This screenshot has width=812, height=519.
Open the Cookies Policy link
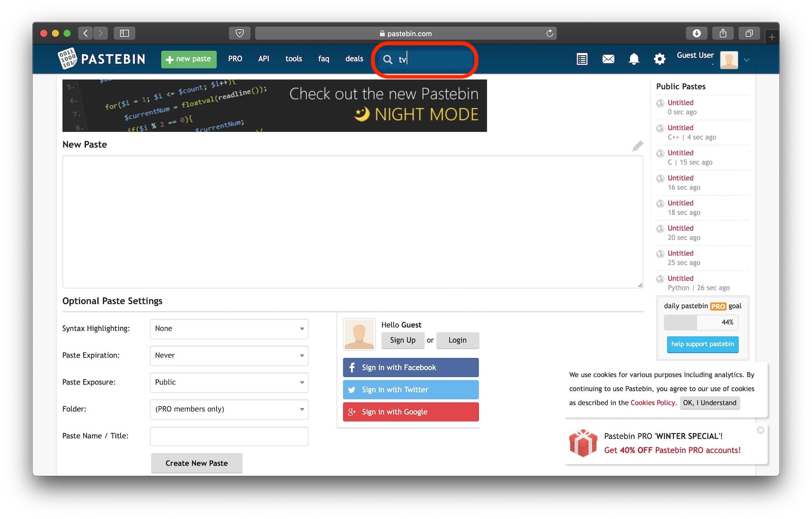(x=653, y=403)
